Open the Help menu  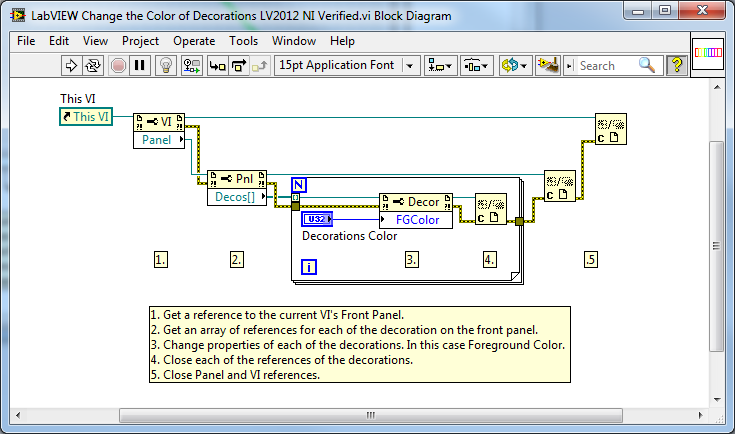click(342, 41)
